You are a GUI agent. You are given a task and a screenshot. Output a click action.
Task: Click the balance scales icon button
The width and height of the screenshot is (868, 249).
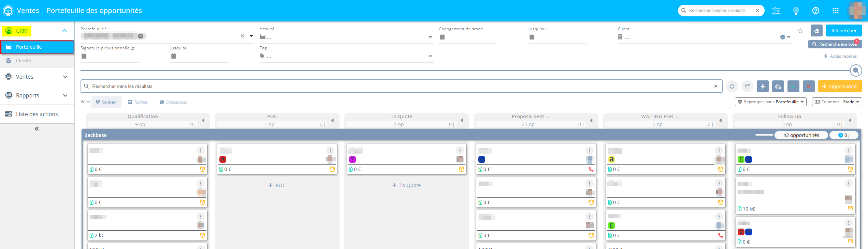point(778,87)
